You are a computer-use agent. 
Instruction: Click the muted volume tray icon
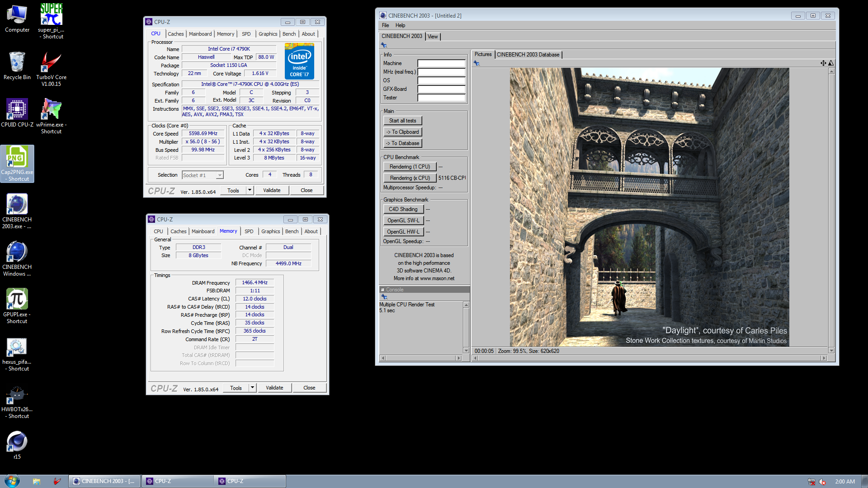(822, 482)
